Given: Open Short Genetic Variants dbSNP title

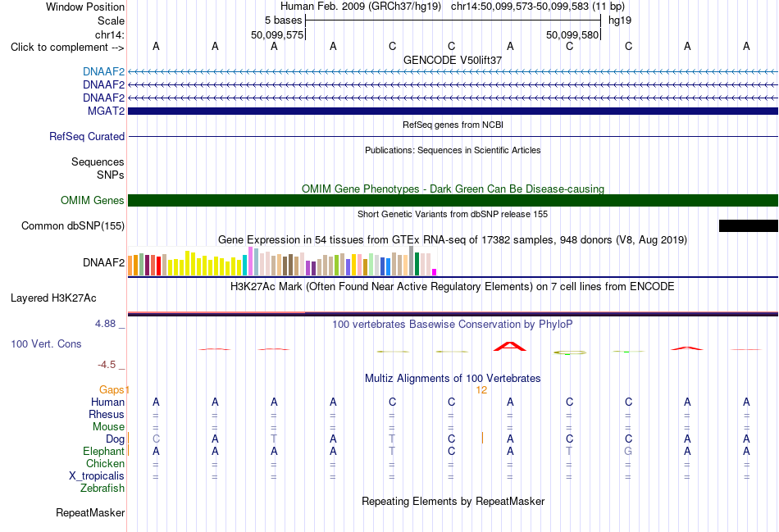Looking at the screenshot, I should coord(453,214).
